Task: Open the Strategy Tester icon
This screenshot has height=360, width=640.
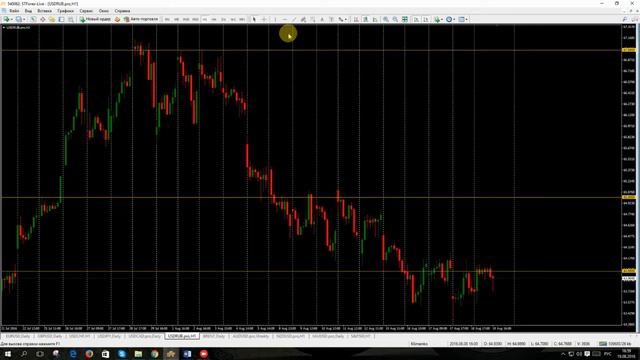Action: tap(71, 19)
